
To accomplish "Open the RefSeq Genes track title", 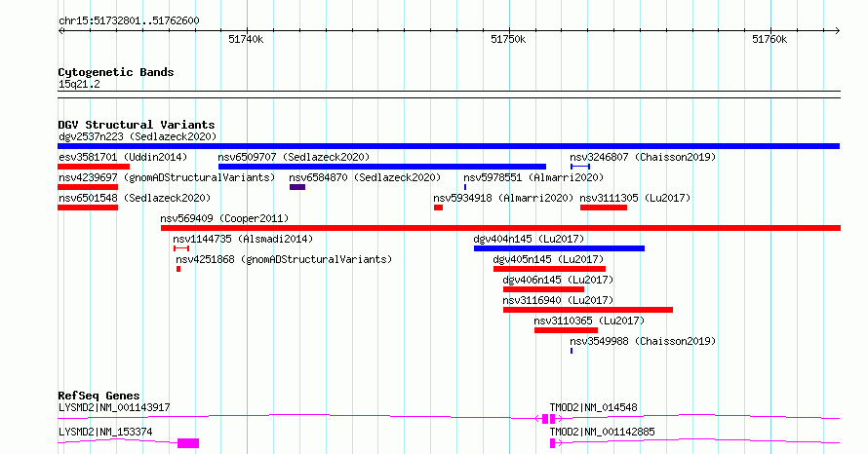I will 99,396.
